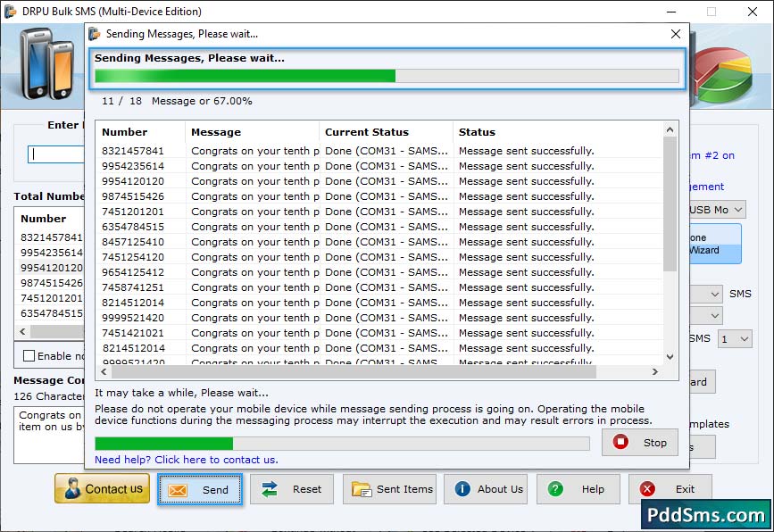Open the dropdown left of SMS label
The height and width of the screenshot is (532, 774).
point(706,295)
